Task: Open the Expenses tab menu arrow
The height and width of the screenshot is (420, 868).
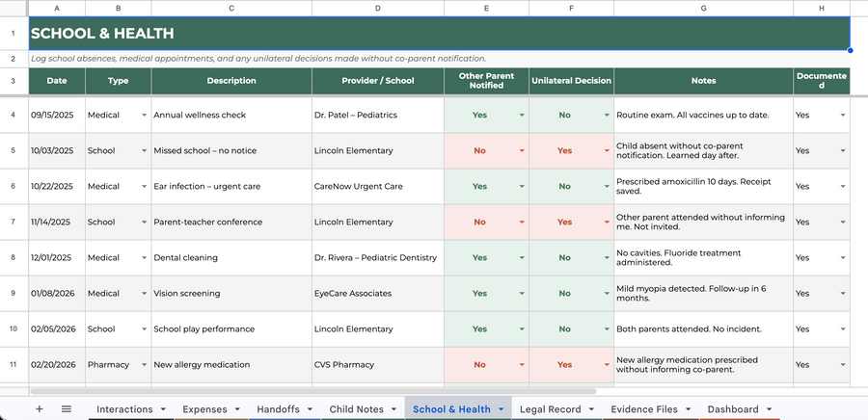Action: pos(237,409)
